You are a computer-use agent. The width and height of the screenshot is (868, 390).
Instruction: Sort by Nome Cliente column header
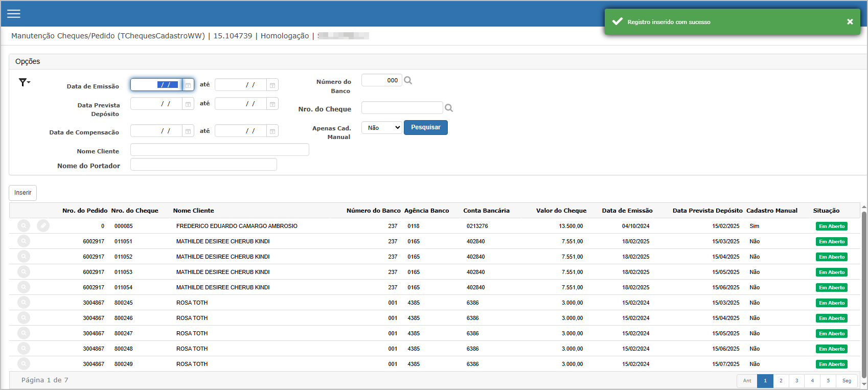pyautogui.click(x=193, y=211)
